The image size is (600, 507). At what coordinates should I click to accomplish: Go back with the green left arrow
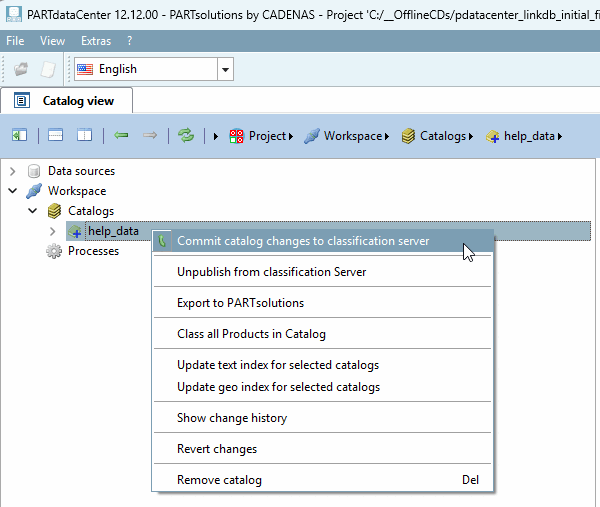pos(121,135)
